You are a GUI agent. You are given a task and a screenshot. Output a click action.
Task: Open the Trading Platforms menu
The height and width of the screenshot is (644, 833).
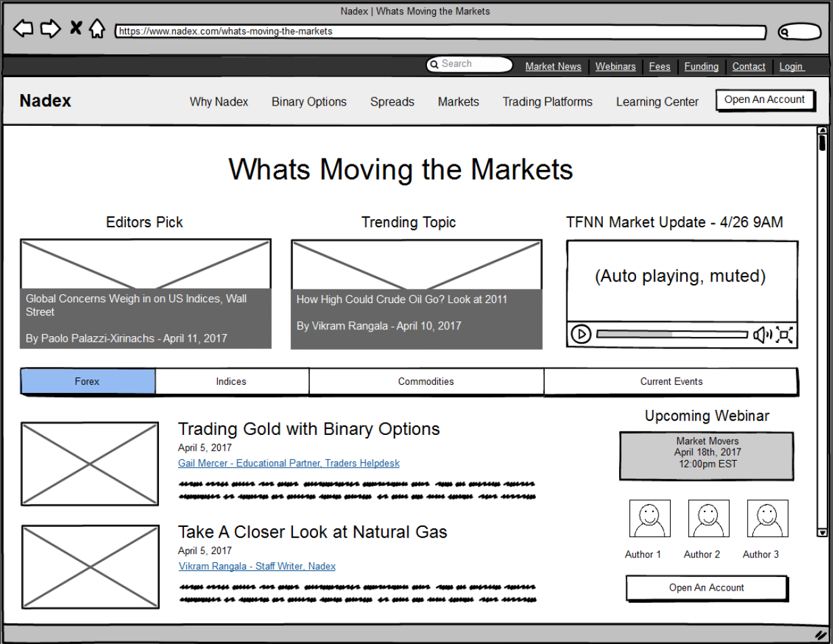(547, 101)
